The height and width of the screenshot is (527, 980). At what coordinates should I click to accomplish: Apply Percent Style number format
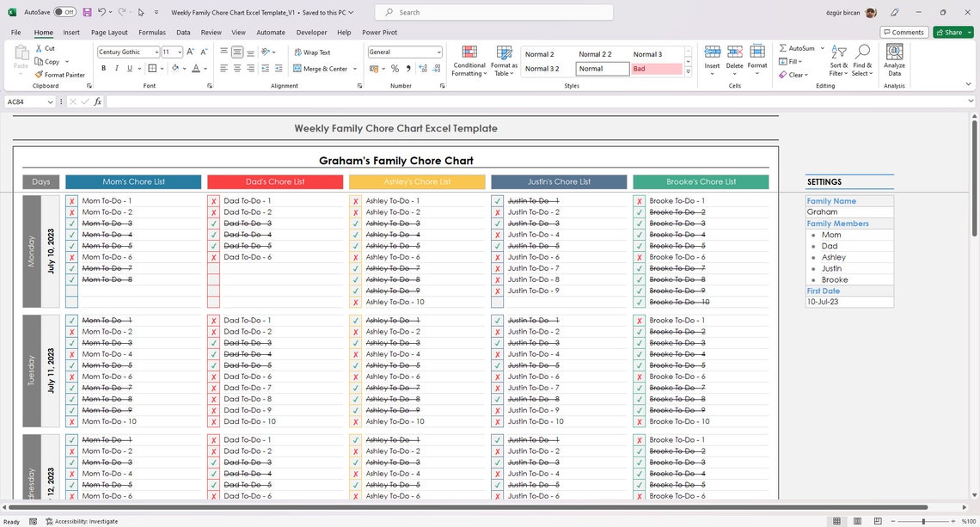click(394, 68)
